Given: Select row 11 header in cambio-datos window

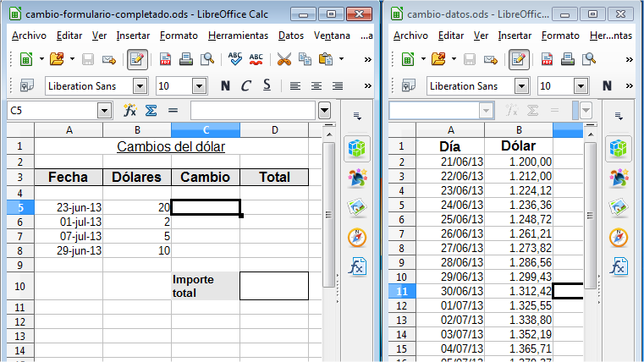Looking at the screenshot, I should point(402,292).
